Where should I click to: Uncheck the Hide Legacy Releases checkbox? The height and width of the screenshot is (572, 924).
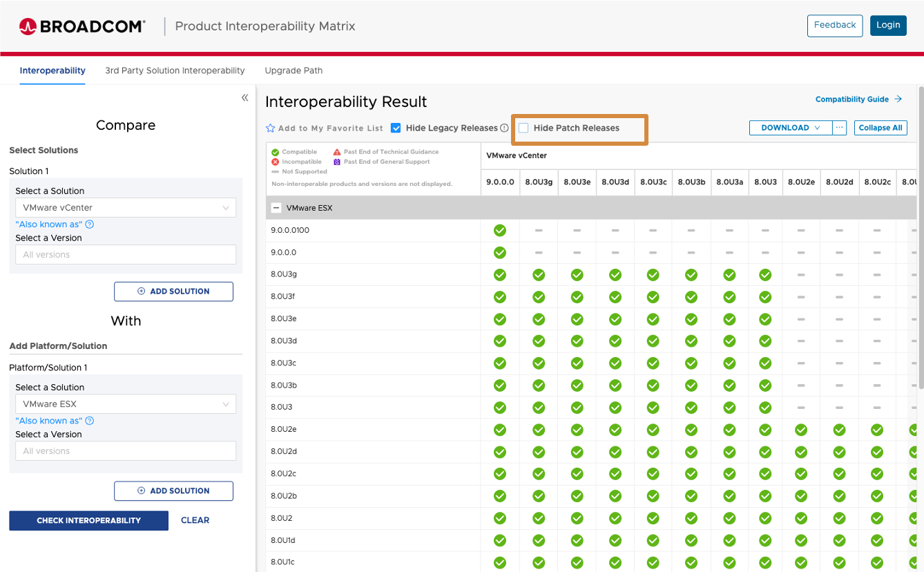pyautogui.click(x=396, y=127)
